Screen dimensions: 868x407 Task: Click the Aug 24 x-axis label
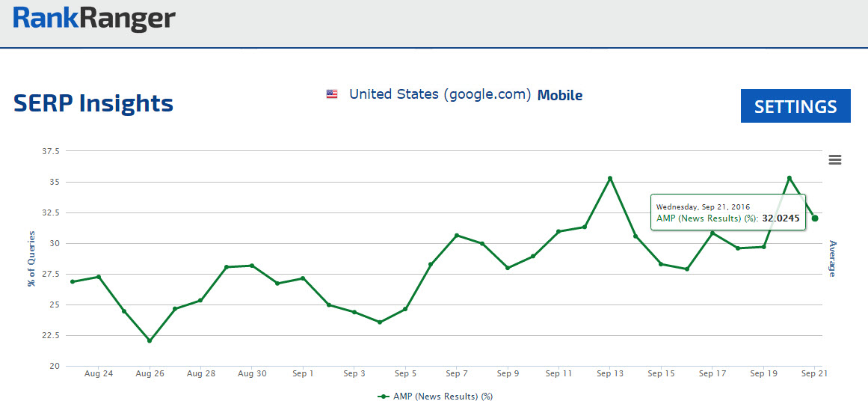click(x=99, y=373)
